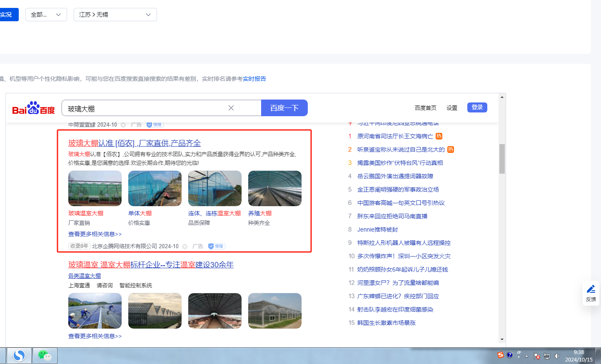Open the 全部... dropdown

click(46, 15)
